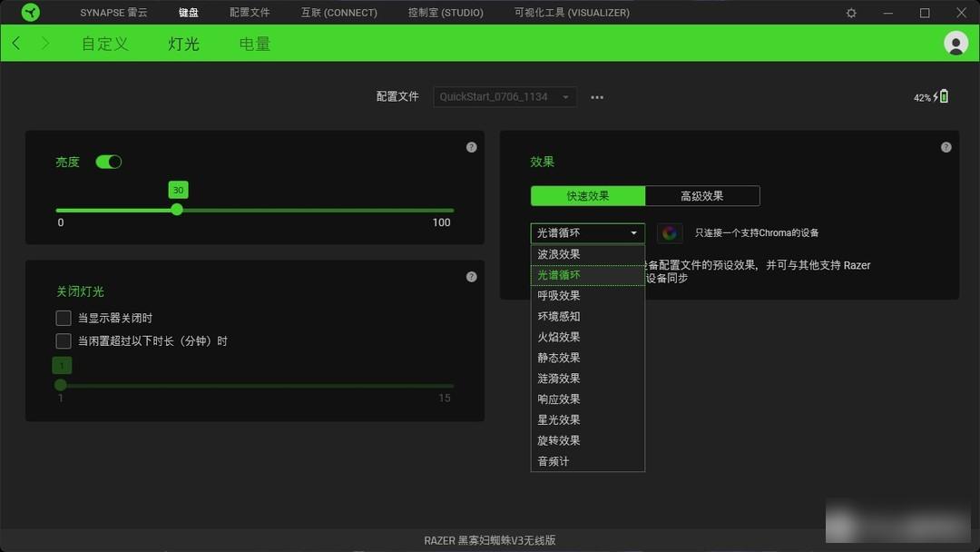Open the SYNAPSE 雷云 tab
This screenshot has height=552, width=980.
(113, 13)
